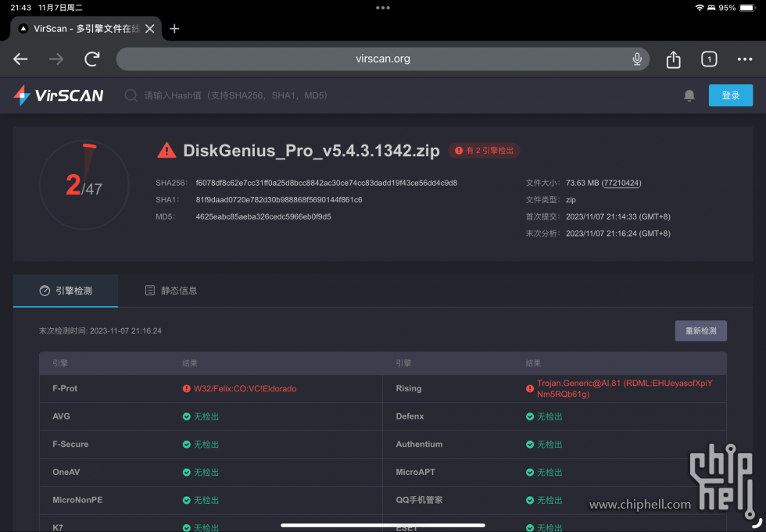Click the DiskGenius_Pro_v5.4.3.1342.zip filename
The height and width of the screenshot is (532, 766).
[311, 150]
